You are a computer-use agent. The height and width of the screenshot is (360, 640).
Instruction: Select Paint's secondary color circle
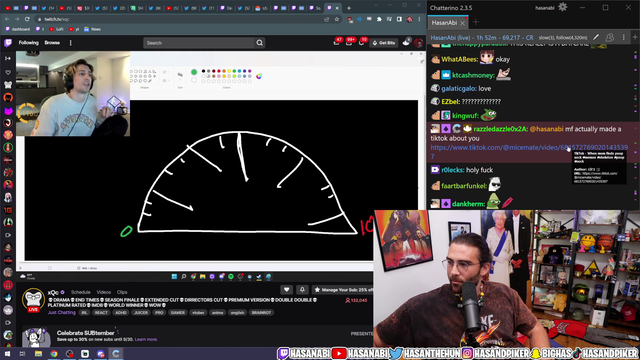tap(194, 80)
